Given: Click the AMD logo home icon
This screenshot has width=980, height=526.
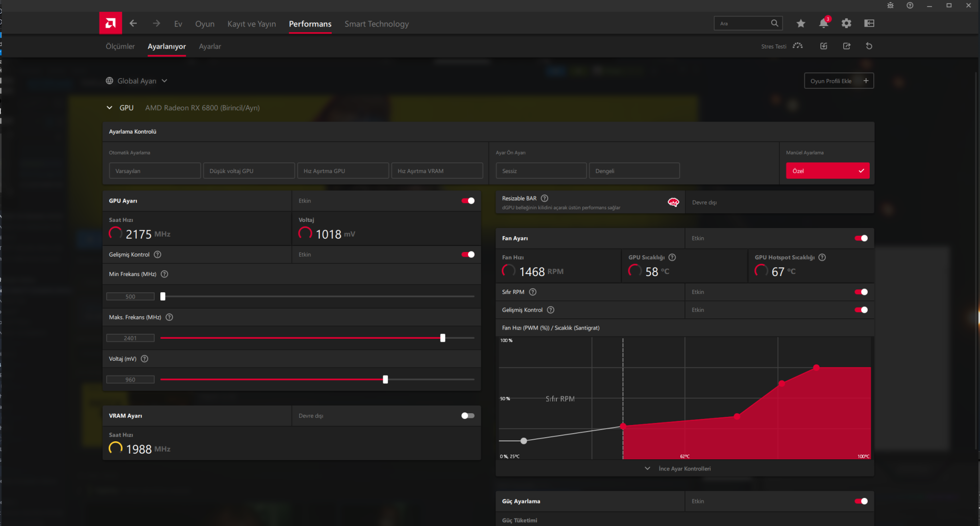Looking at the screenshot, I should (x=111, y=23).
